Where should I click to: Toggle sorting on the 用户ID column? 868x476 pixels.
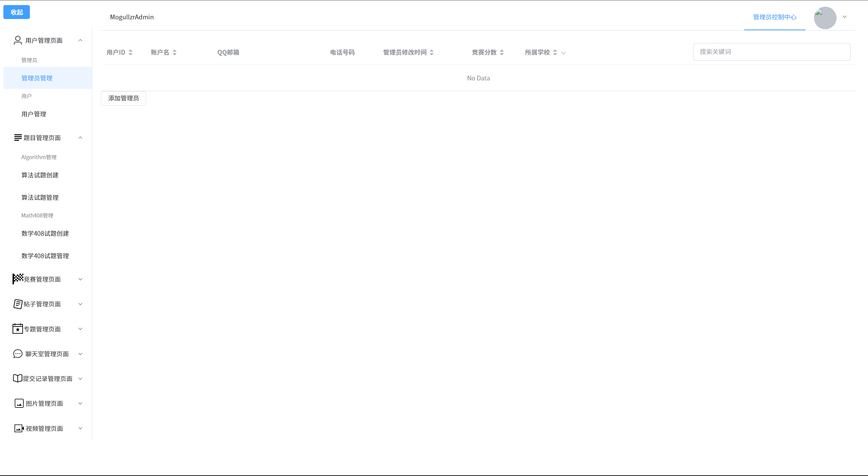131,52
